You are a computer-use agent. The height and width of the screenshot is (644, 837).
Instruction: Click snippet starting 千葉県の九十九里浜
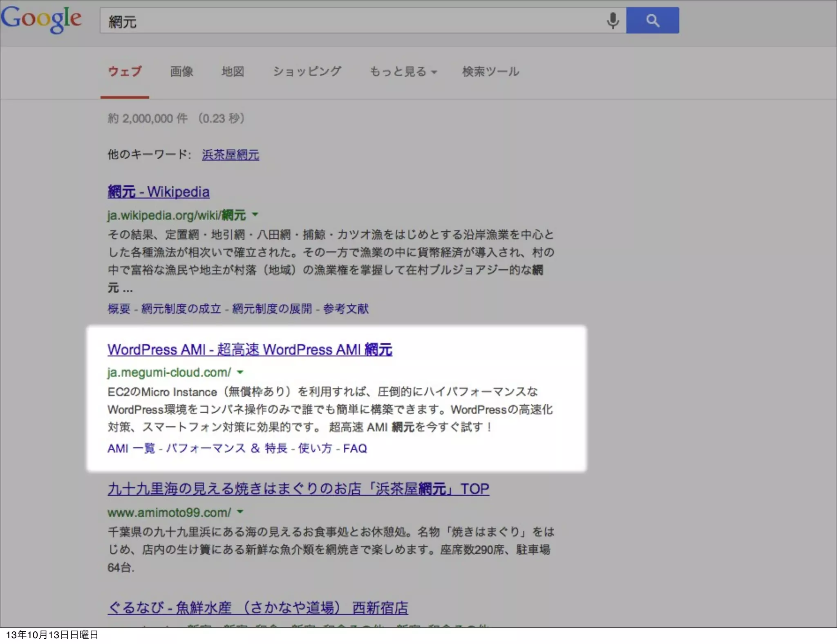(331, 549)
